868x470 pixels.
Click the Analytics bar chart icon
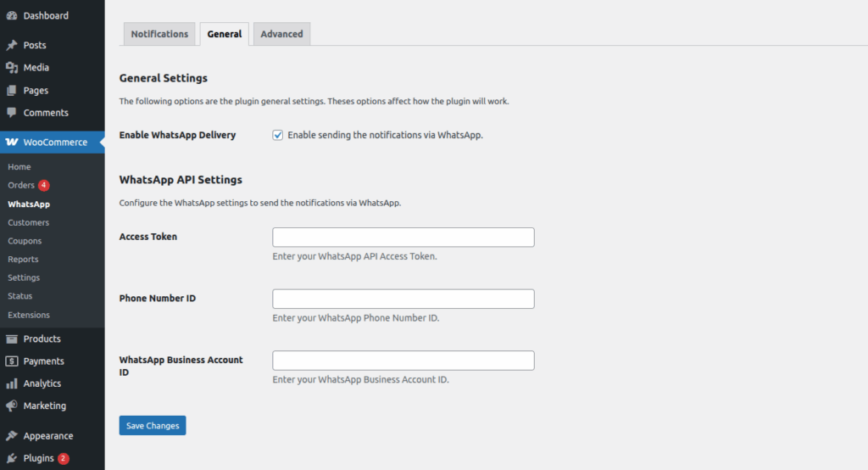(12, 383)
